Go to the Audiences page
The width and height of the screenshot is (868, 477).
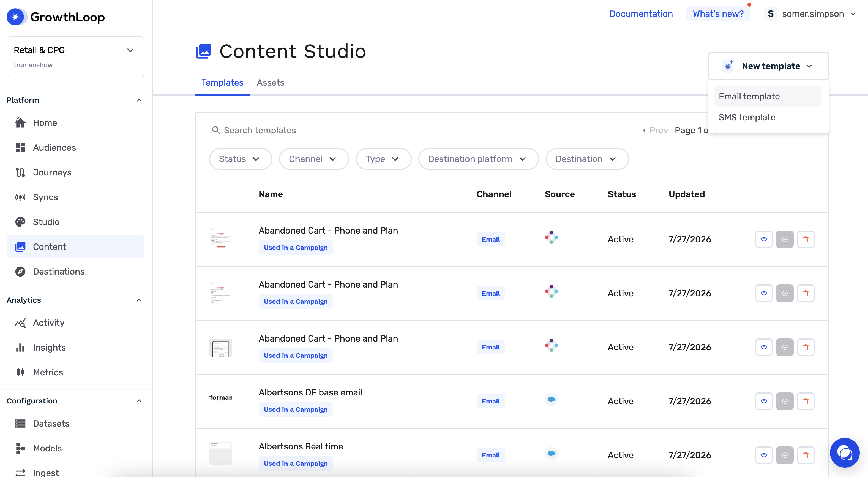[x=54, y=148]
